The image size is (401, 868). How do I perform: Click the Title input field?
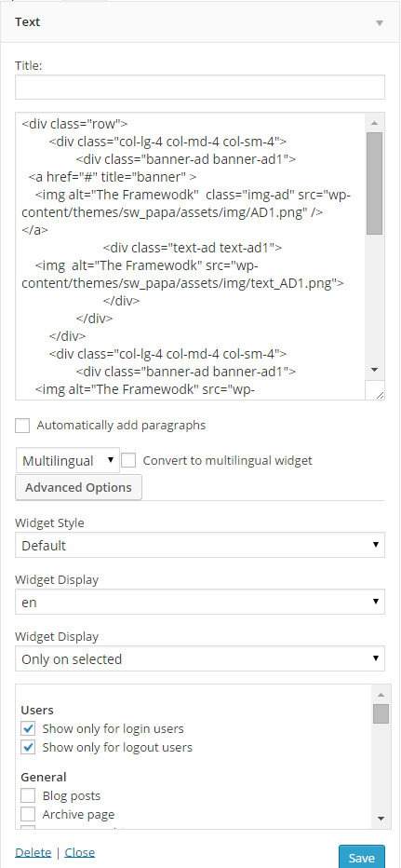tap(200, 88)
